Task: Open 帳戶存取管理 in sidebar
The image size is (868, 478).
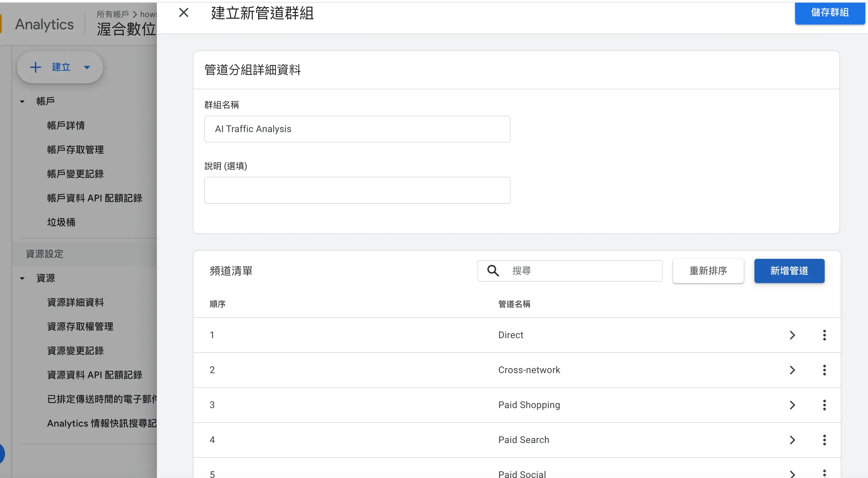Action: pyautogui.click(x=76, y=150)
